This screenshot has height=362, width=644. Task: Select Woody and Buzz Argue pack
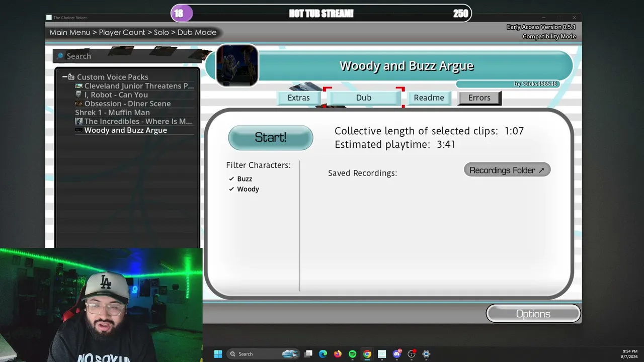(134, 130)
